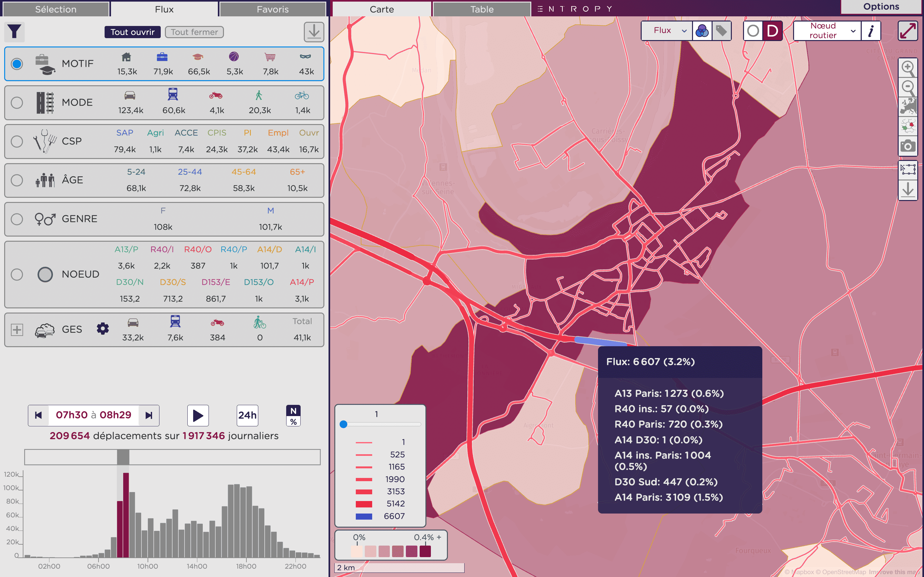
Task: Open filters via the funnel icon
Action: (x=14, y=32)
